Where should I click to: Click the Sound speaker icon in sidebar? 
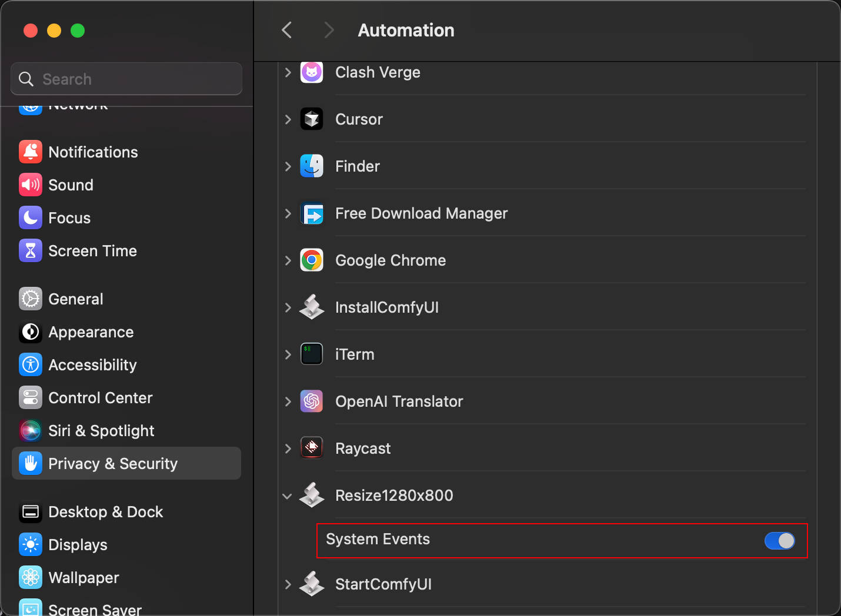tap(31, 185)
